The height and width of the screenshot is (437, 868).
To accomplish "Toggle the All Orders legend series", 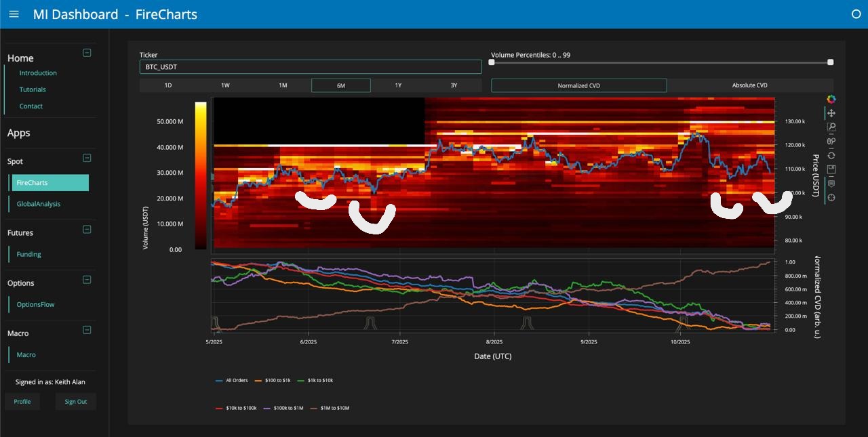I will point(231,381).
